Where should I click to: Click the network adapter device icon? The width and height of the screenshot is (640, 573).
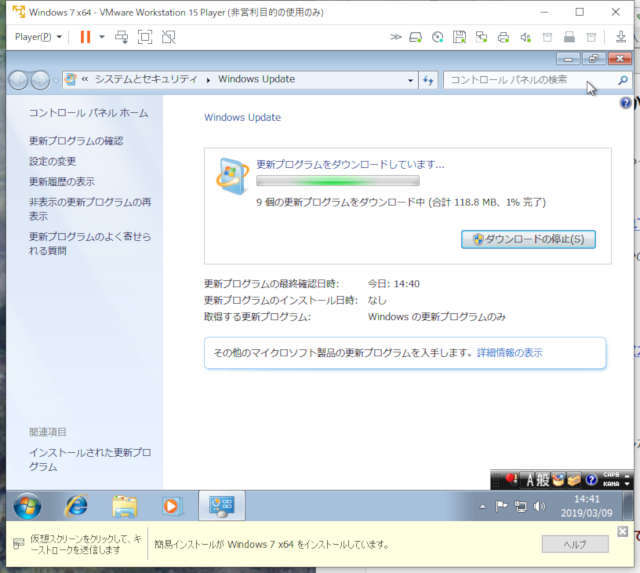click(x=481, y=38)
